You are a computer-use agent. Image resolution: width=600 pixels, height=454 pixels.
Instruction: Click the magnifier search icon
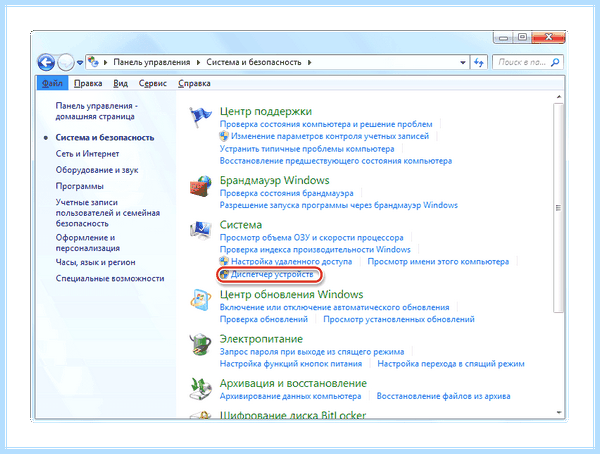(555, 62)
